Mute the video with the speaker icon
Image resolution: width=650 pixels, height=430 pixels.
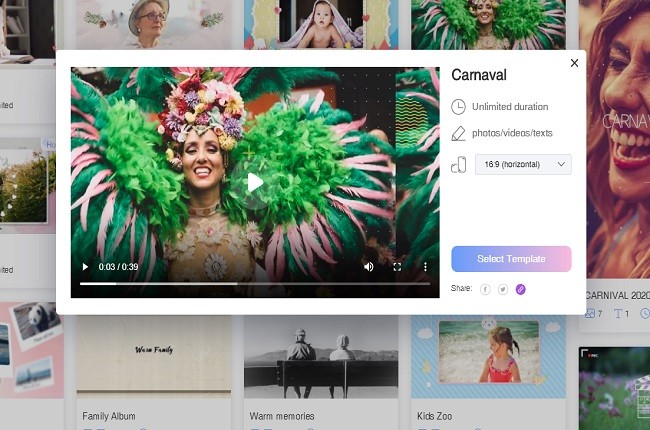coord(369,267)
